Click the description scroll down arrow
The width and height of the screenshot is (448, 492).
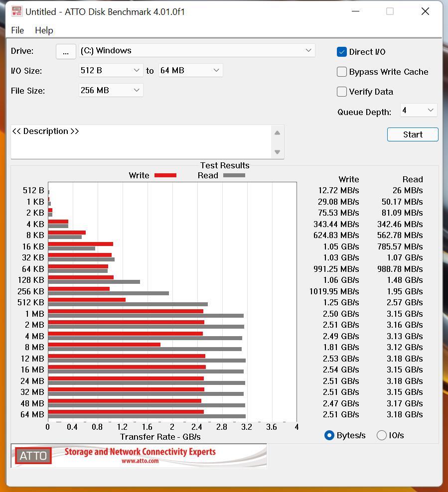(277, 152)
